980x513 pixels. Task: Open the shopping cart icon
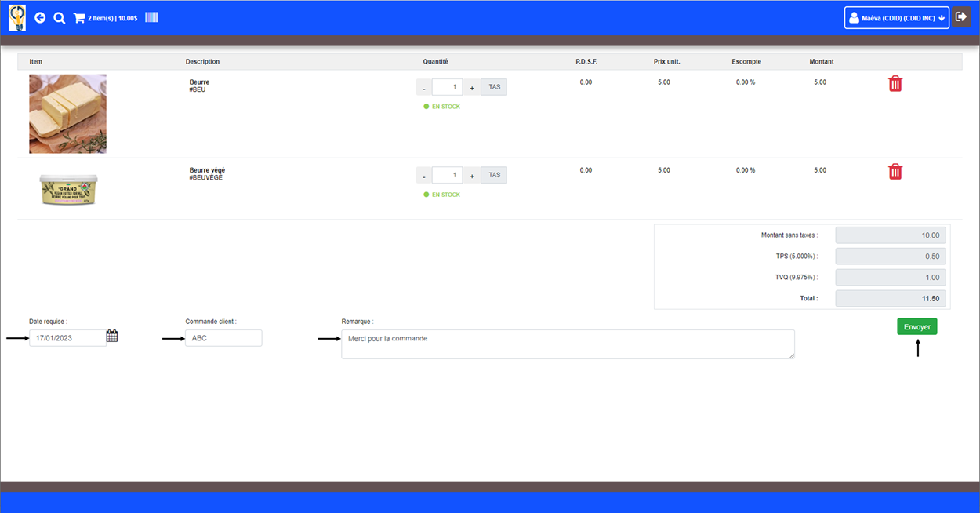[x=79, y=17]
